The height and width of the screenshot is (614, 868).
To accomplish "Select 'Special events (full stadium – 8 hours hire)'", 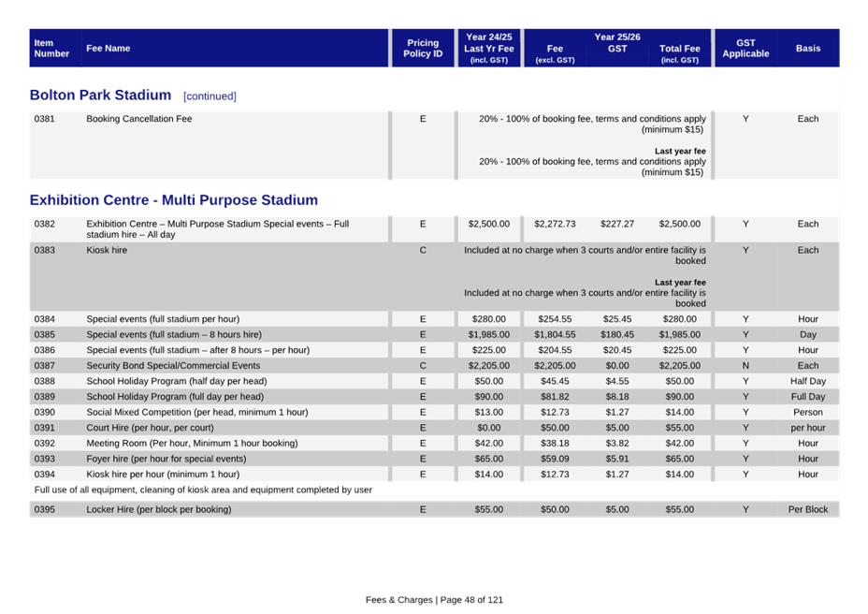I will (x=174, y=335).
